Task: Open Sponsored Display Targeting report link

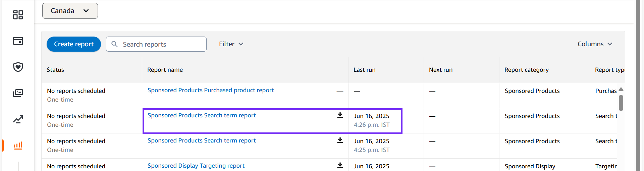Action: (x=196, y=166)
